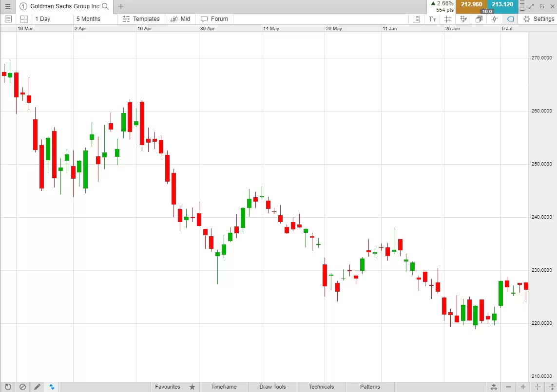Open the main hamburger menu
This screenshot has height=392, width=557.
(x=8, y=7)
